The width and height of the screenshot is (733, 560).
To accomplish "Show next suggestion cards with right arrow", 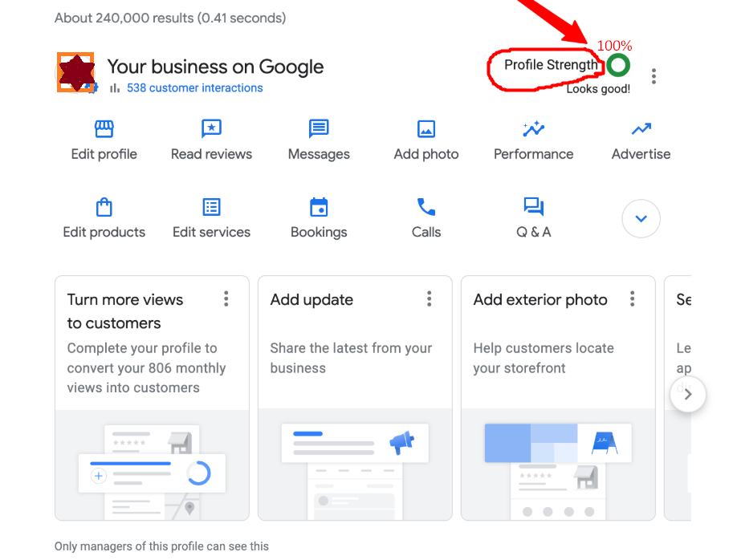I will point(688,395).
